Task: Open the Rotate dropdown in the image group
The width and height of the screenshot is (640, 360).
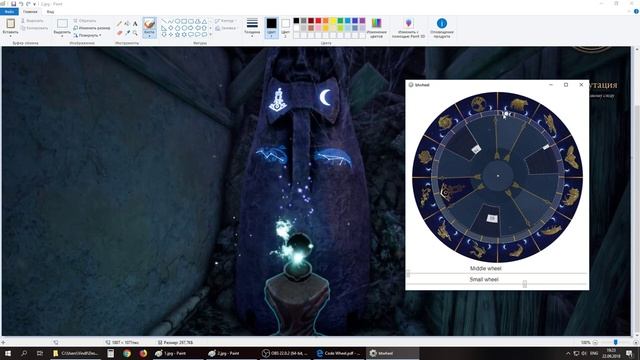Action: tap(87, 36)
